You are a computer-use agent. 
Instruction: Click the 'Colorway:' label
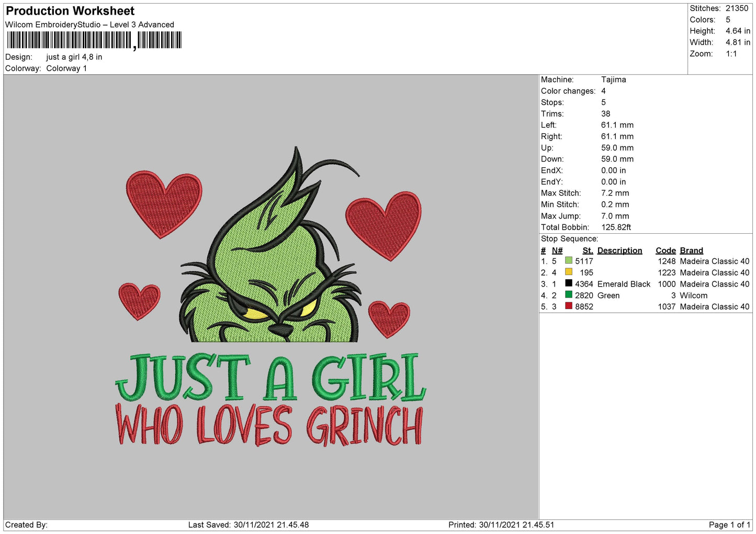click(23, 69)
